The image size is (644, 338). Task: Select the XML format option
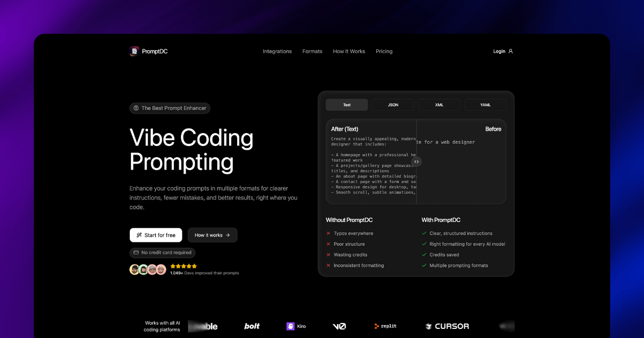(439, 105)
